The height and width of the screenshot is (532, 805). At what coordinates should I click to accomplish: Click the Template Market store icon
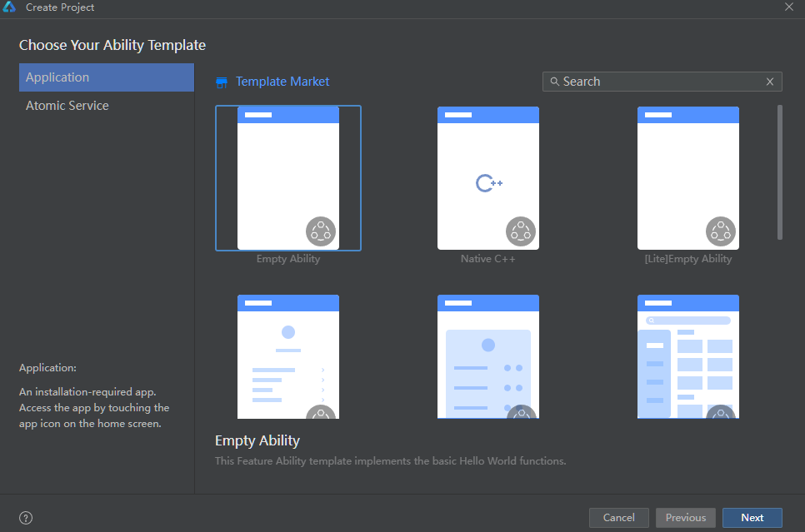pos(222,82)
